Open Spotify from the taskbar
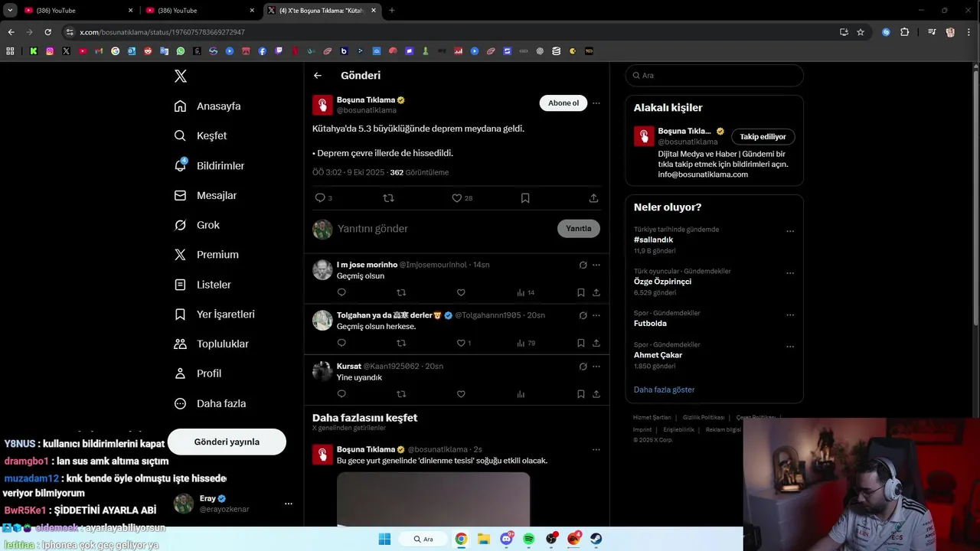This screenshot has width=980, height=551. [529, 539]
